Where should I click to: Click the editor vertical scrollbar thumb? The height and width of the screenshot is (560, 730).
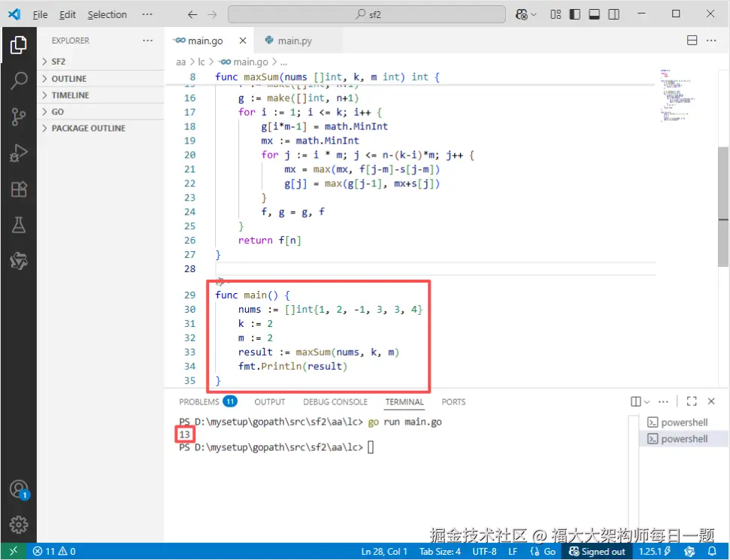(723, 206)
